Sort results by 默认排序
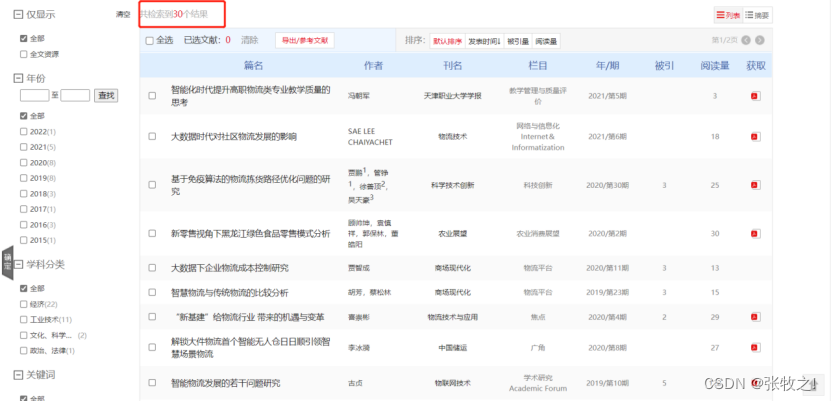The width and height of the screenshot is (831, 401). [x=447, y=41]
